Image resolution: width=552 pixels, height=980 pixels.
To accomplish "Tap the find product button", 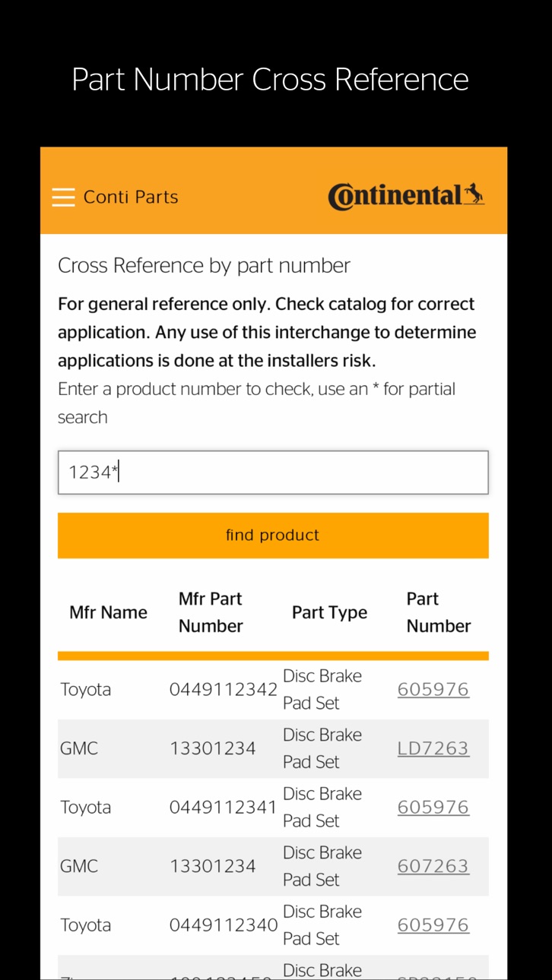I will tap(273, 536).
